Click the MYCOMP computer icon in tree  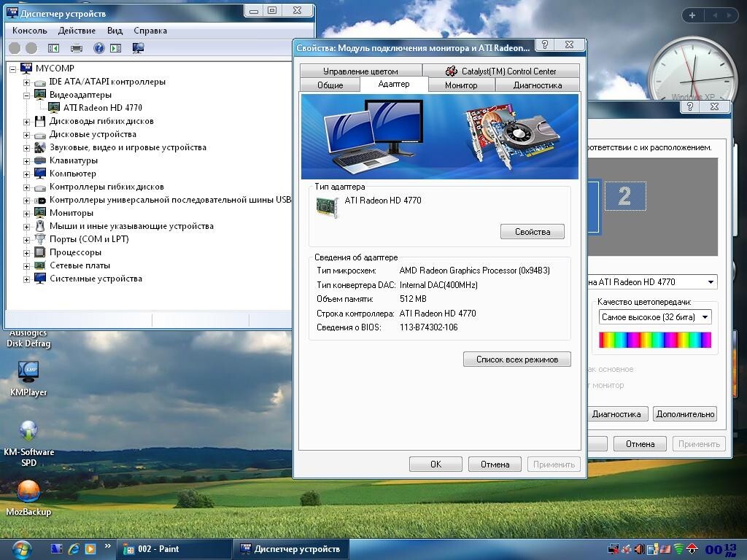(26, 69)
